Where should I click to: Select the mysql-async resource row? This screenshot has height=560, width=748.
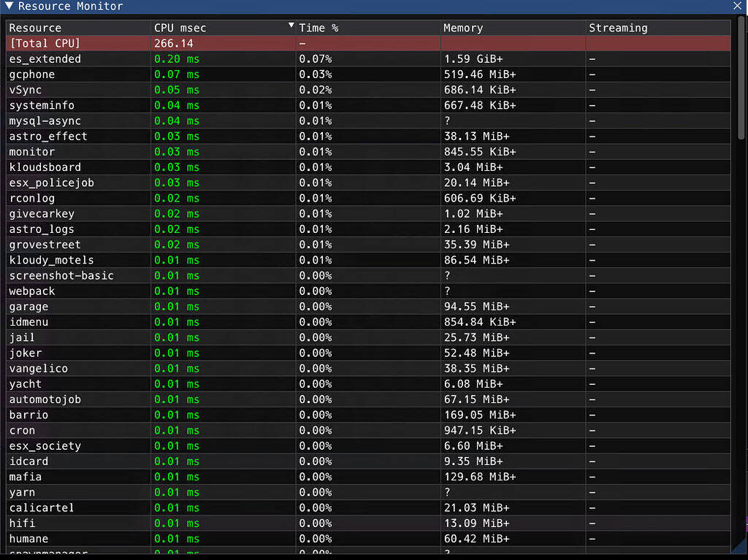(219, 120)
